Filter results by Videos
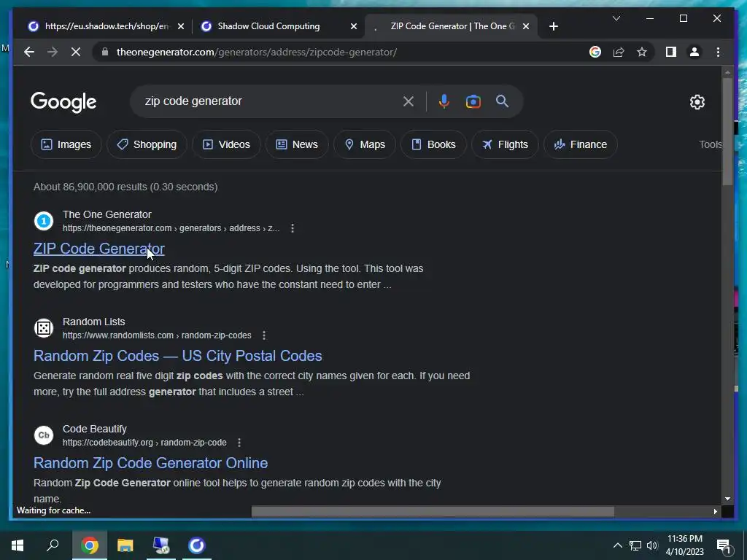747x560 pixels. coord(226,144)
